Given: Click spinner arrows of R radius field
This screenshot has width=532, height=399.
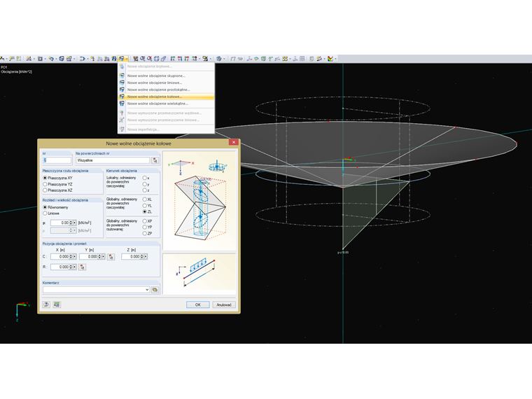Looking at the screenshot, I should pos(71,267).
